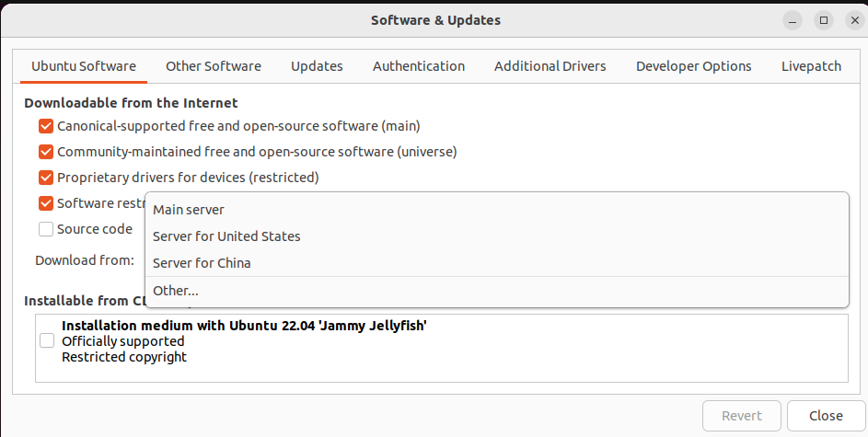The height and width of the screenshot is (437, 868).
Task: Open the Updates tab
Action: click(317, 66)
